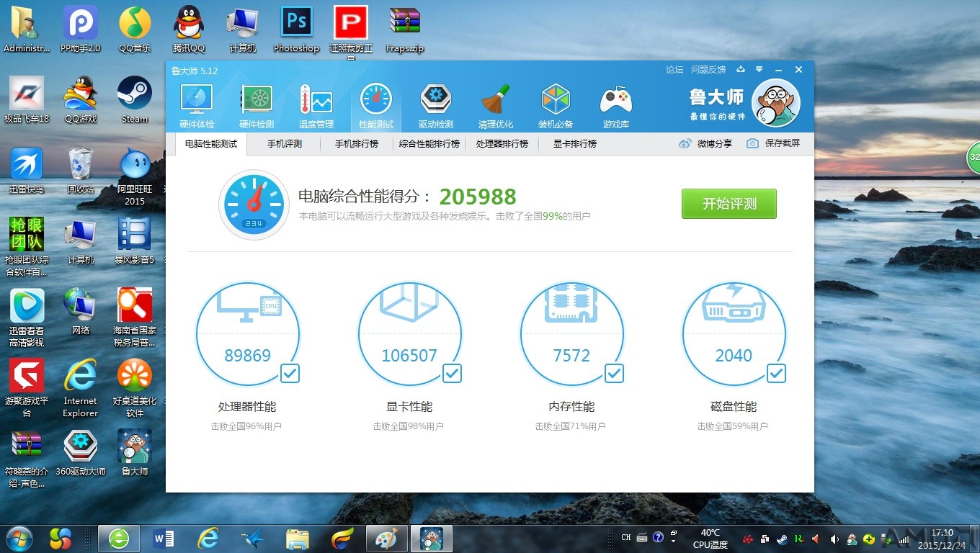Open Word from the taskbar
The image size is (980, 553).
pyautogui.click(x=164, y=538)
